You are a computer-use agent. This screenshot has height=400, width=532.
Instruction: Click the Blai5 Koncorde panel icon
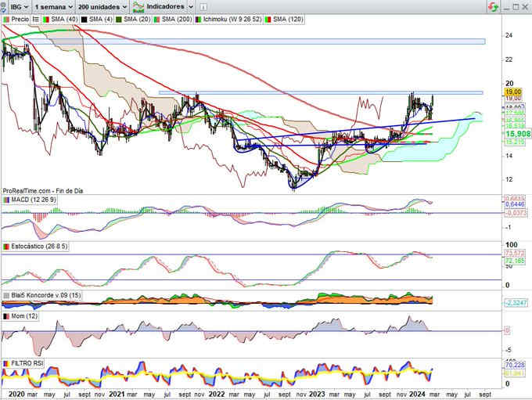click(x=5, y=295)
